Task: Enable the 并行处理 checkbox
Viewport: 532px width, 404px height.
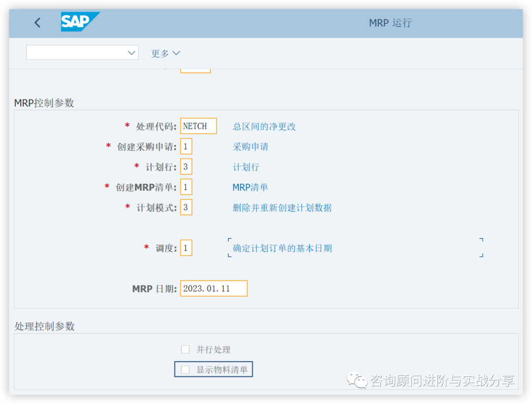Action: coord(185,349)
